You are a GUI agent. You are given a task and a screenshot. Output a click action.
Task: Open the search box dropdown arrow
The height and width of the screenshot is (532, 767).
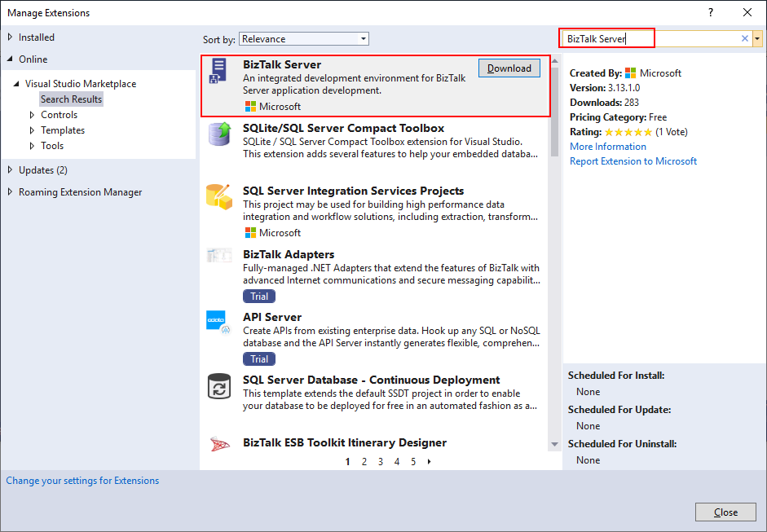tap(758, 38)
